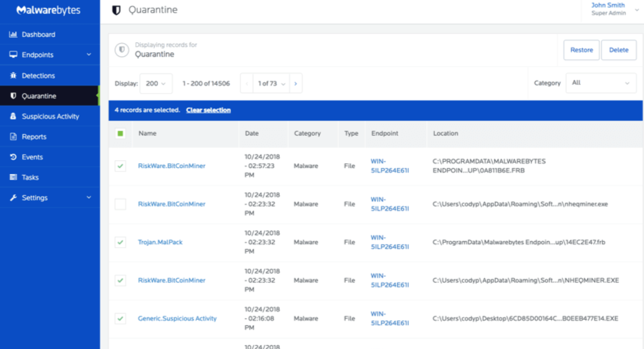Click the 14EC2E47.frb location path
Screen dimensions: 644x349
click(x=519, y=242)
